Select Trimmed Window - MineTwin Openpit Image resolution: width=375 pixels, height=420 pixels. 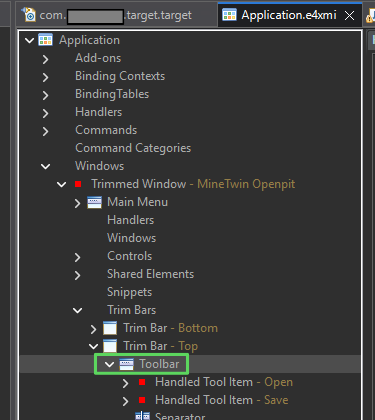(x=193, y=184)
